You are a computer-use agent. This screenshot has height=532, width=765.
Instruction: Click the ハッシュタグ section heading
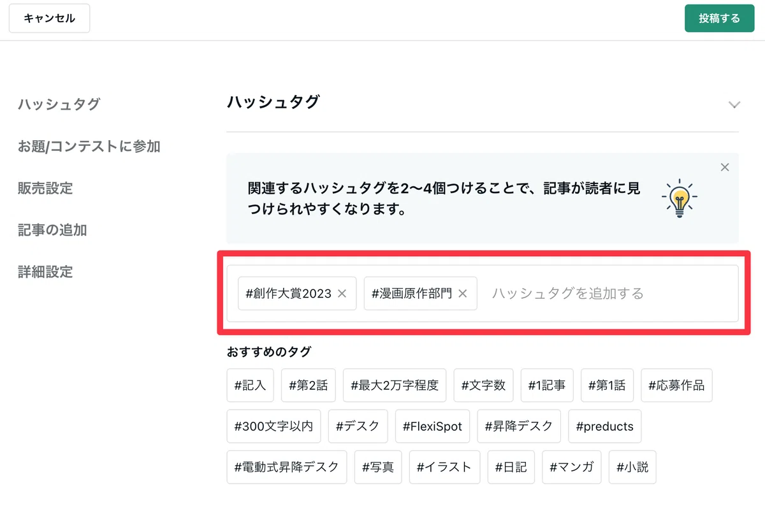[273, 102]
